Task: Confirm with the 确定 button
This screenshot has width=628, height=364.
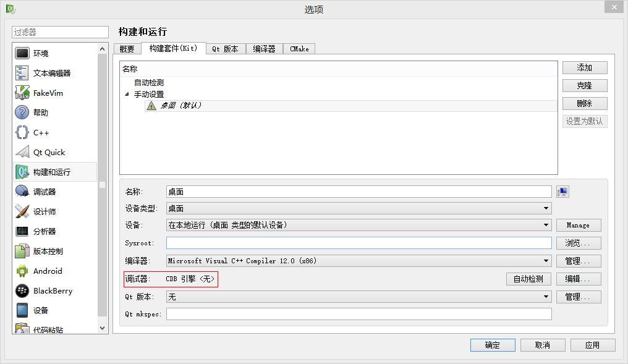Action: tap(493, 345)
